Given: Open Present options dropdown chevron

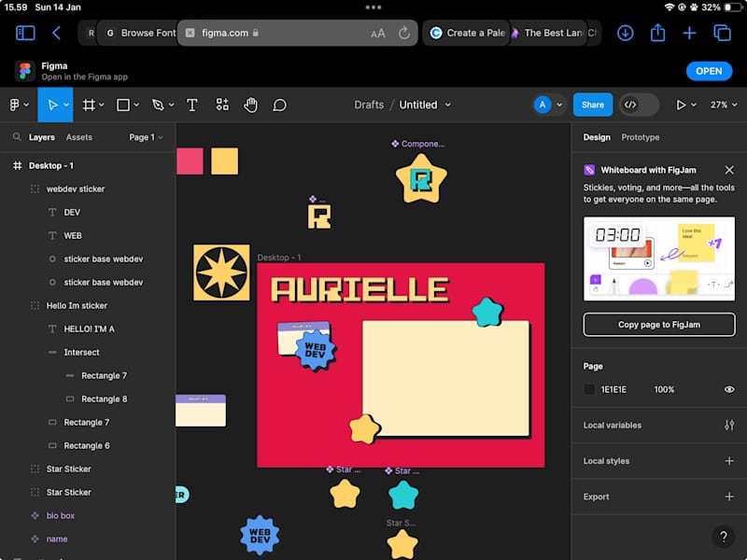Looking at the screenshot, I should [x=694, y=105].
